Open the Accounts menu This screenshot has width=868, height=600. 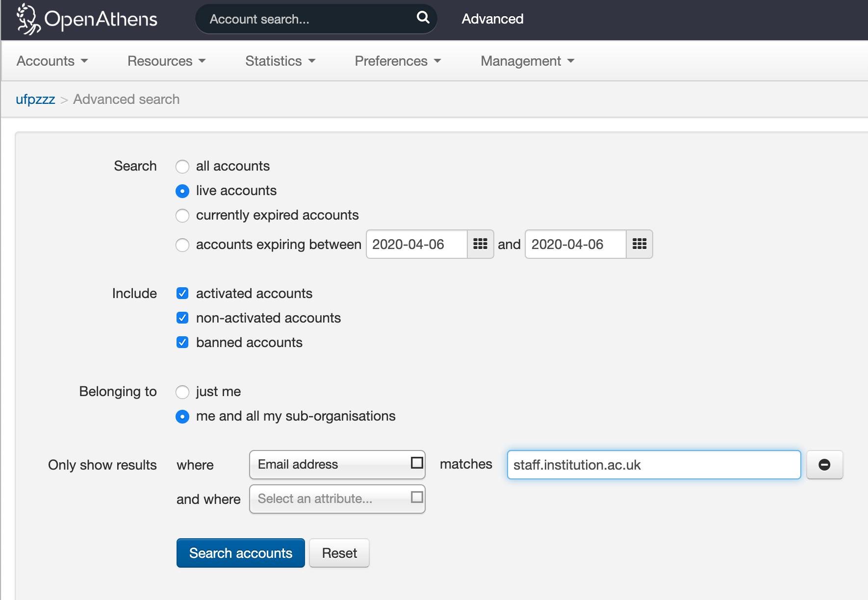pyautogui.click(x=52, y=61)
